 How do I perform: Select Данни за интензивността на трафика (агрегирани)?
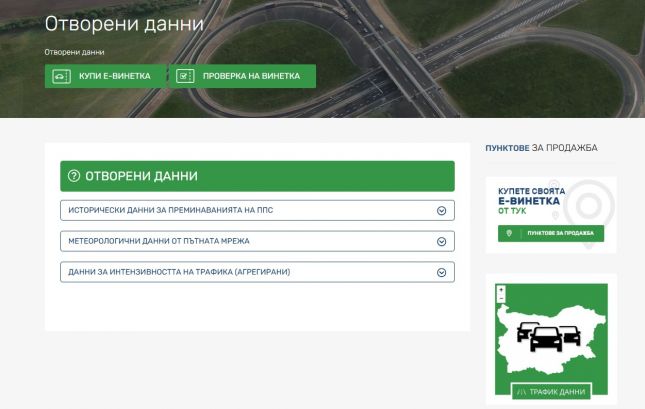pyautogui.click(x=179, y=272)
